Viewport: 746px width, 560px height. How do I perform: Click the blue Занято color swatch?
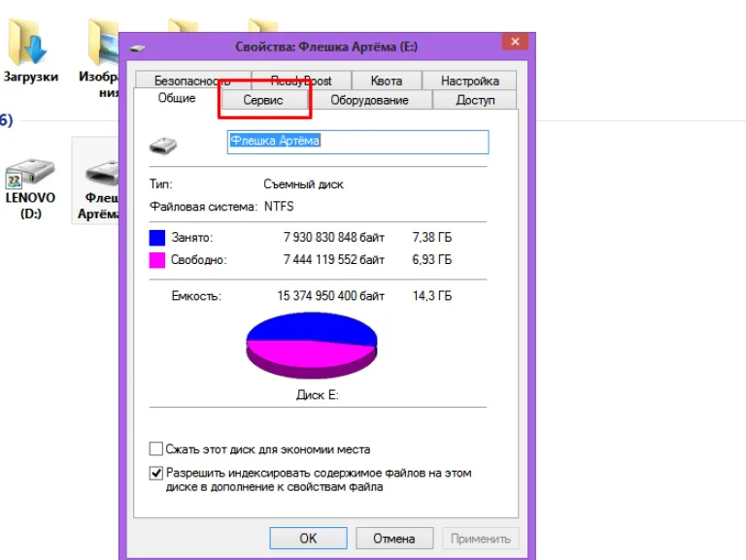click(x=157, y=237)
